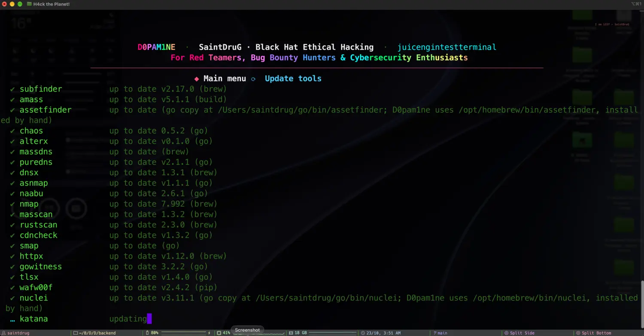Click the folder icon beside the H4ck the Planet! title
Viewport: 644px width, 336px height.
tap(29, 4)
